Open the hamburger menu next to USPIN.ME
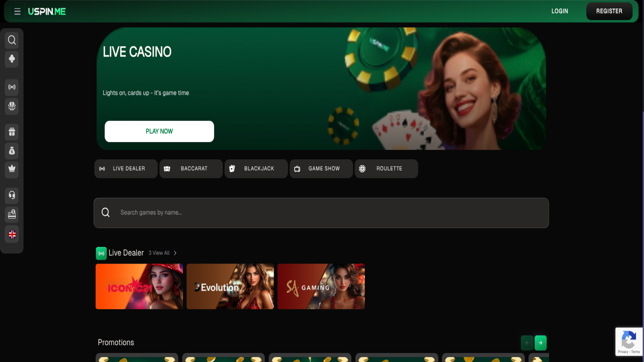This screenshot has width=644, height=362. 17,11
